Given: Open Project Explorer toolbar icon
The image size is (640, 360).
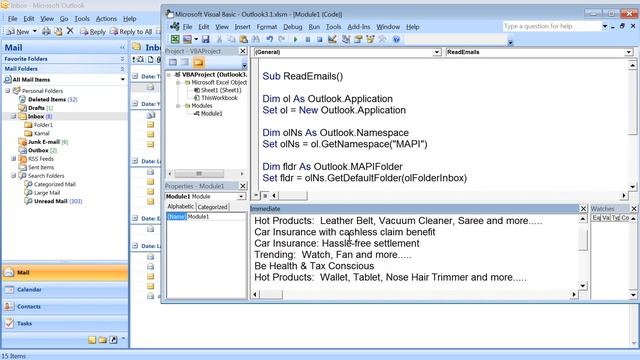Looking at the screenshot, I should 346,39.
